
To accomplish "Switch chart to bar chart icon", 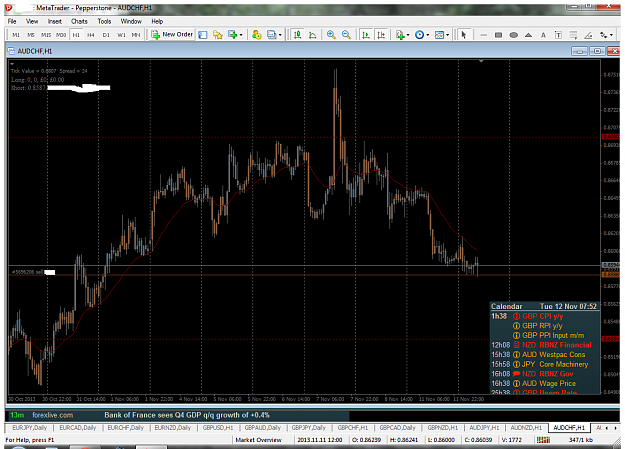I will click(297, 35).
